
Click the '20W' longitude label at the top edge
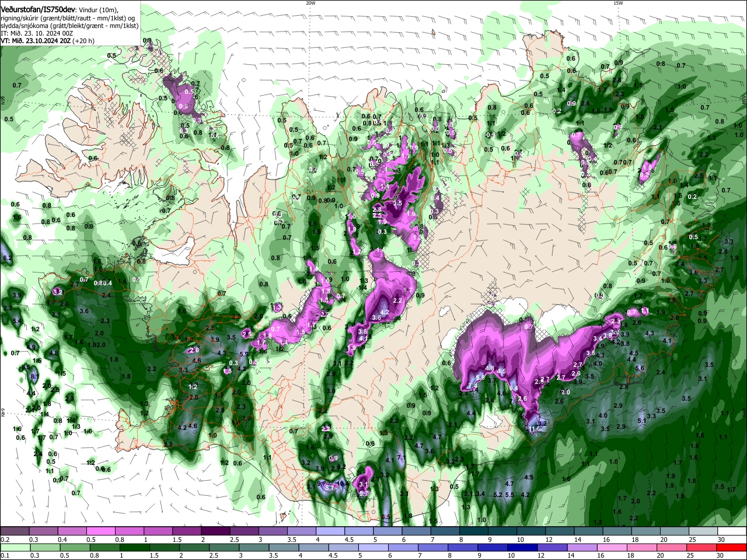pos(310,2)
